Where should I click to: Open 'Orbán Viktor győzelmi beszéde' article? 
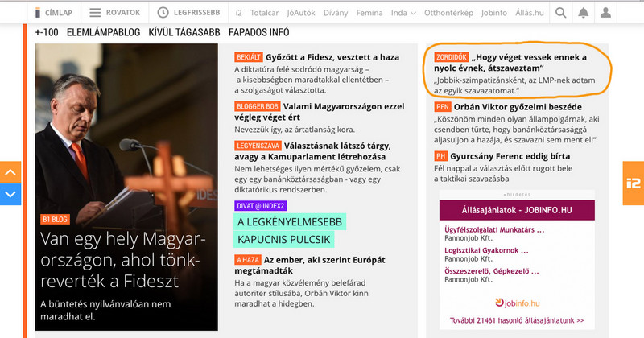[518, 107]
